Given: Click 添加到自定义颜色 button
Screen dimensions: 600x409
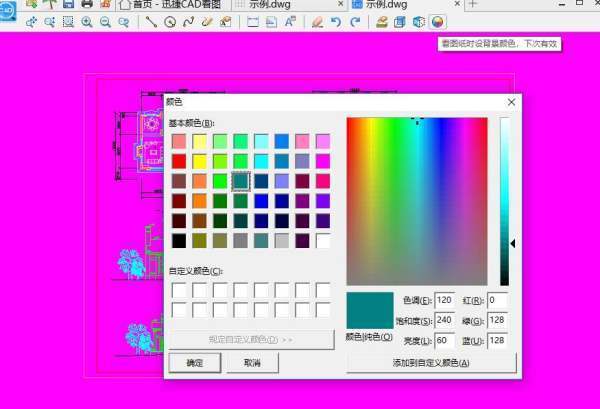Looking at the screenshot, I should click(431, 363).
